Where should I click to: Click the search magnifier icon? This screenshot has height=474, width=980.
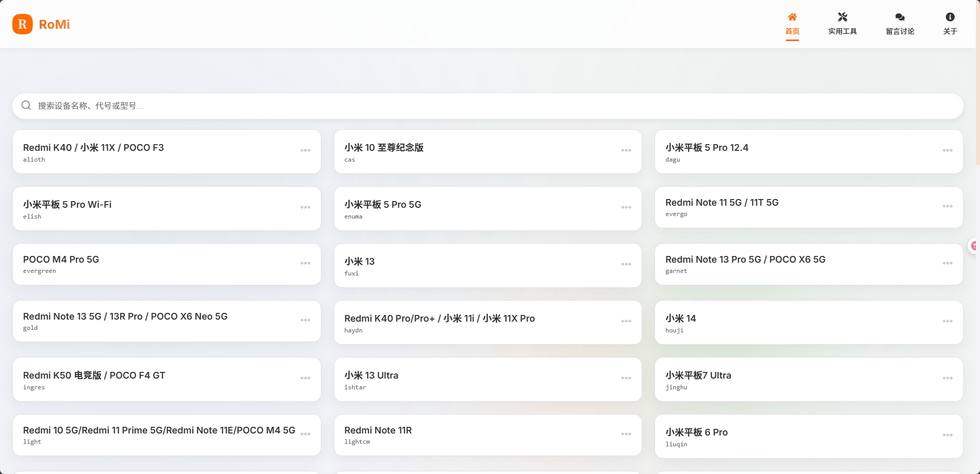pyautogui.click(x=26, y=106)
